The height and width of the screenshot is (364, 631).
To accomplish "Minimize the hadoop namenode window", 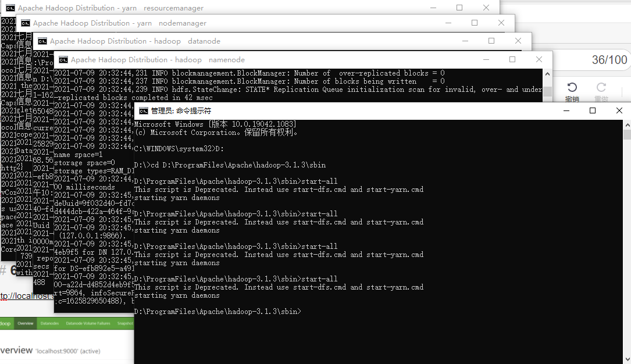I will point(486,59).
